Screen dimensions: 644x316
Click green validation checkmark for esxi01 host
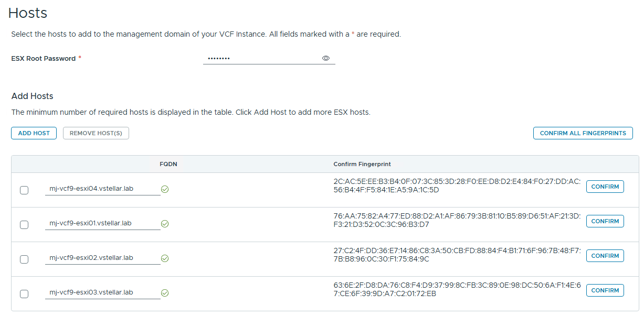(x=165, y=224)
